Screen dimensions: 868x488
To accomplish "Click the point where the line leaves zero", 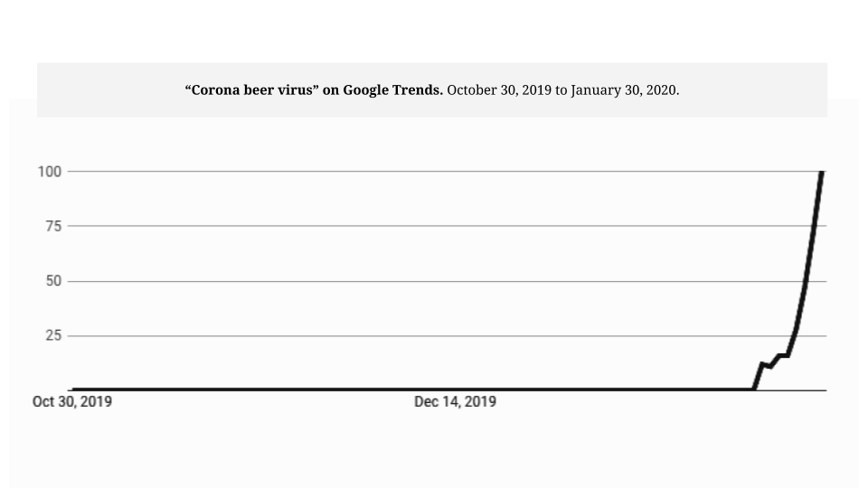I will (x=753, y=389).
